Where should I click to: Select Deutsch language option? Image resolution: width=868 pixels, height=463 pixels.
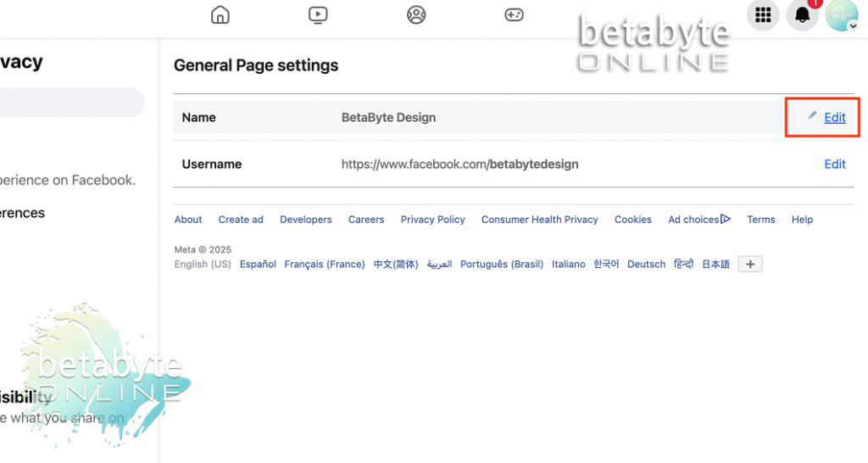pos(646,265)
